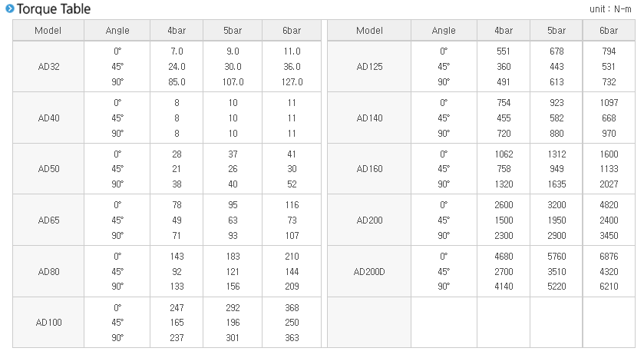Click the right table's Angle column header
This screenshot has height=358, width=644.
coord(444,31)
